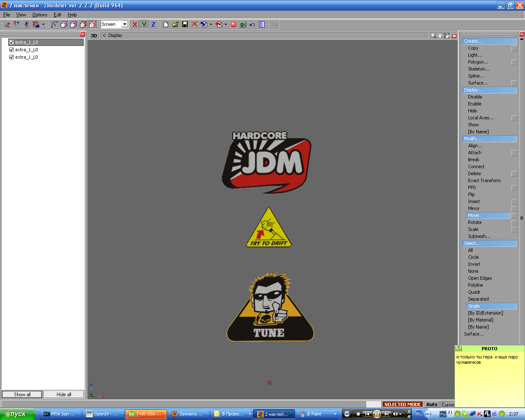Open the dropdown arrow after fourth toolbar icon
This screenshot has height=420, width=525.
point(43,25)
